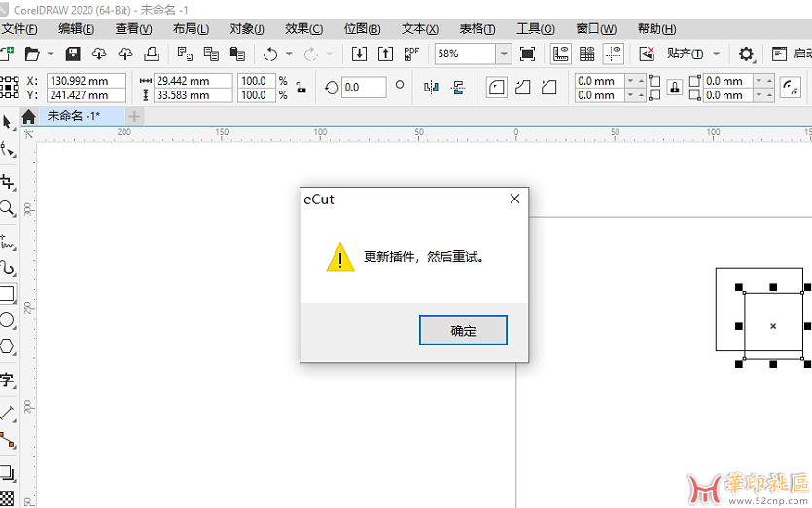
Task: Click the Redo arrow icon
Action: click(311, 54)
